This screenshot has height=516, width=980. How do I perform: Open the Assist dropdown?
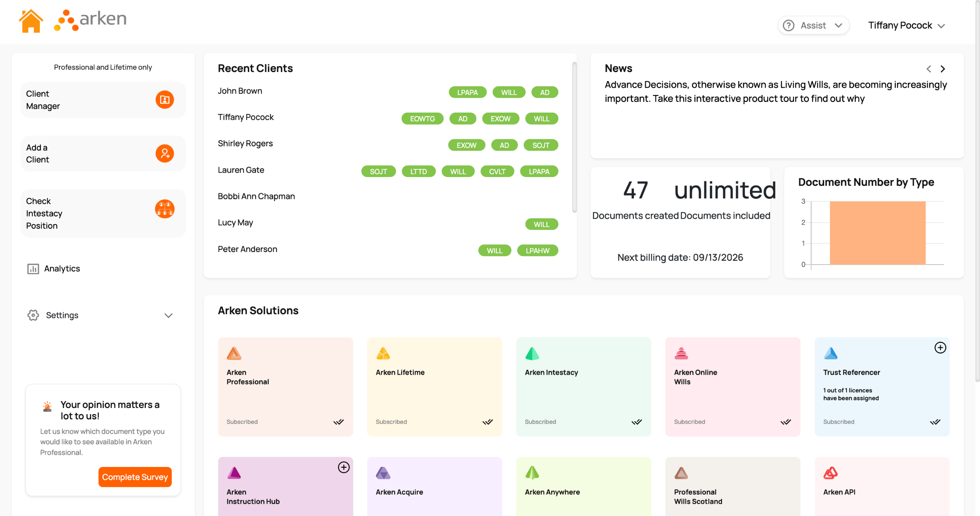(x=838, y=25)
